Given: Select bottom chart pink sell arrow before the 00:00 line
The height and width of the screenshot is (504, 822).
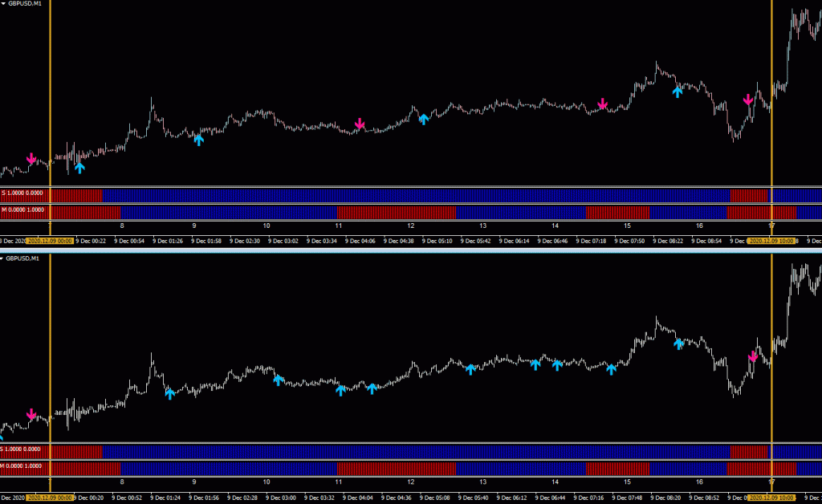Looking at the screenshot, I should click(31, 415).
